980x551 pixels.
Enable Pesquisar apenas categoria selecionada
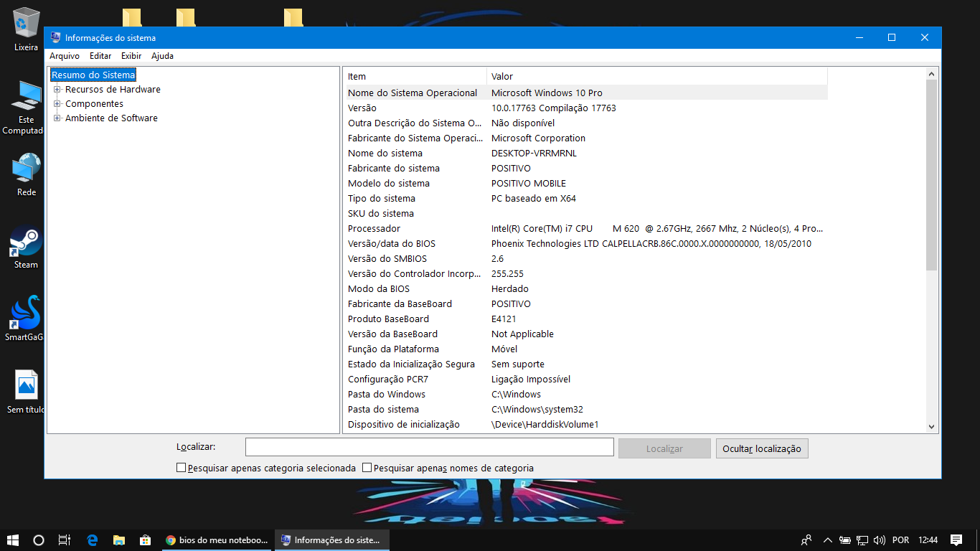[181, 468]
